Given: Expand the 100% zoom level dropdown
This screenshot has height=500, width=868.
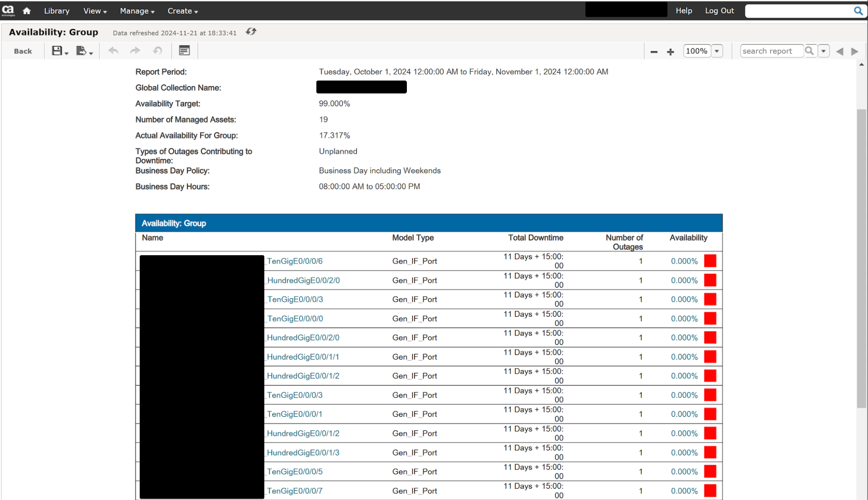Looking at the screenshot, I should [x=717, y=51].
